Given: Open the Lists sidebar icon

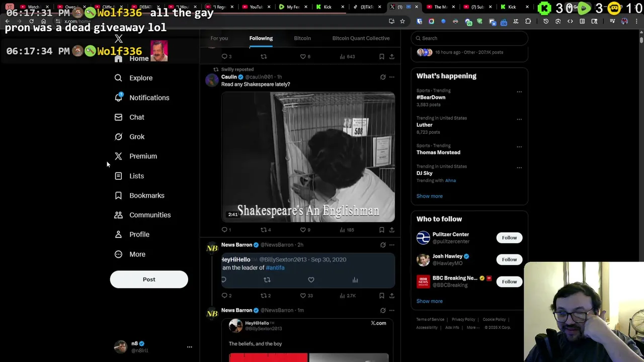Looking at the screenshot, I should point(118,176).
